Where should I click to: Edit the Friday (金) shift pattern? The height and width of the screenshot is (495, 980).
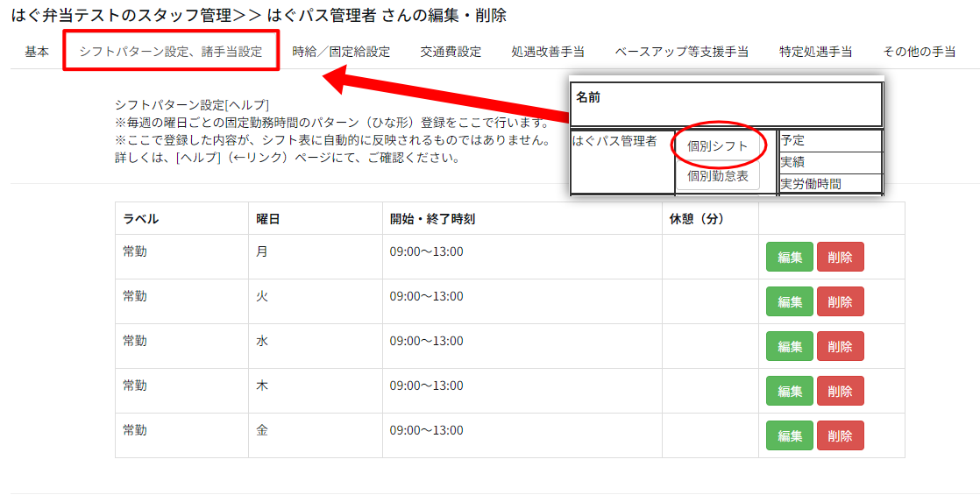coord(789,435)
